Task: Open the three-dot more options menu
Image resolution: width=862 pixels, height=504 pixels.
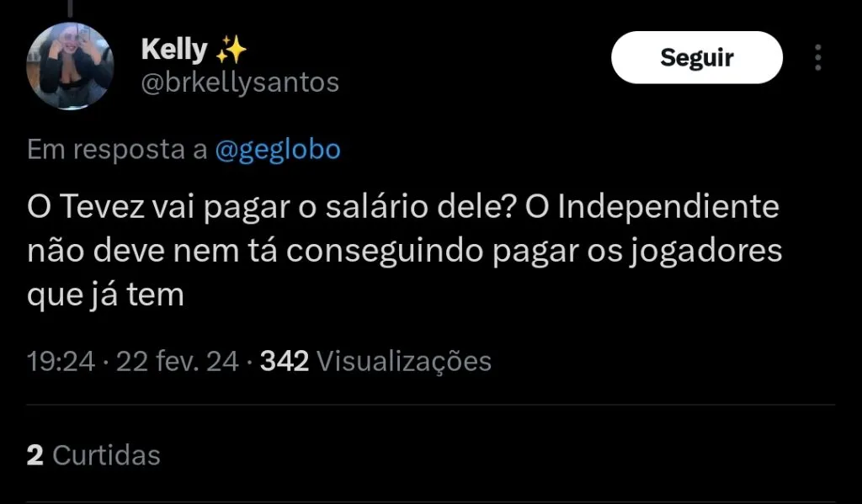Action: tap(818, 58)
